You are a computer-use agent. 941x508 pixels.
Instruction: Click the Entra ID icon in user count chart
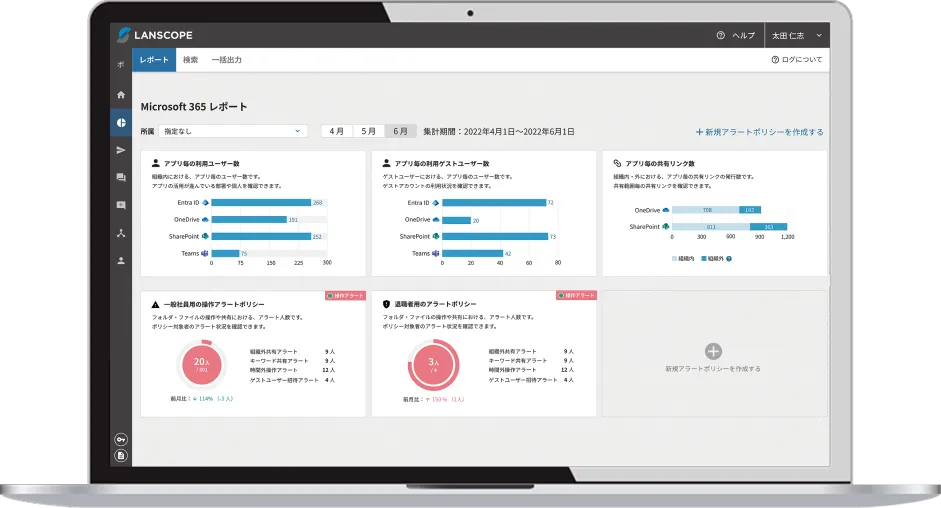click(x=205, y=203)
